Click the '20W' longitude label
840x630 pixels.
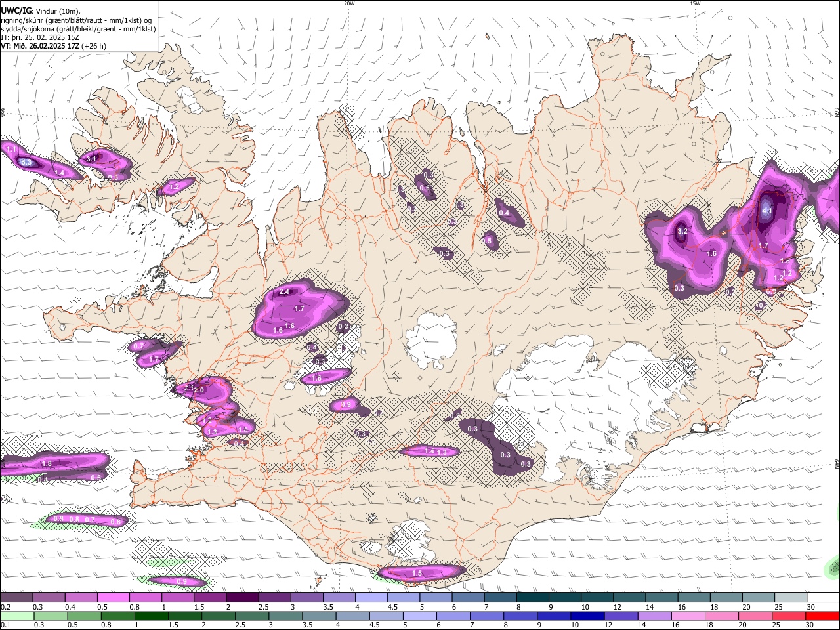tap(349, 3)
